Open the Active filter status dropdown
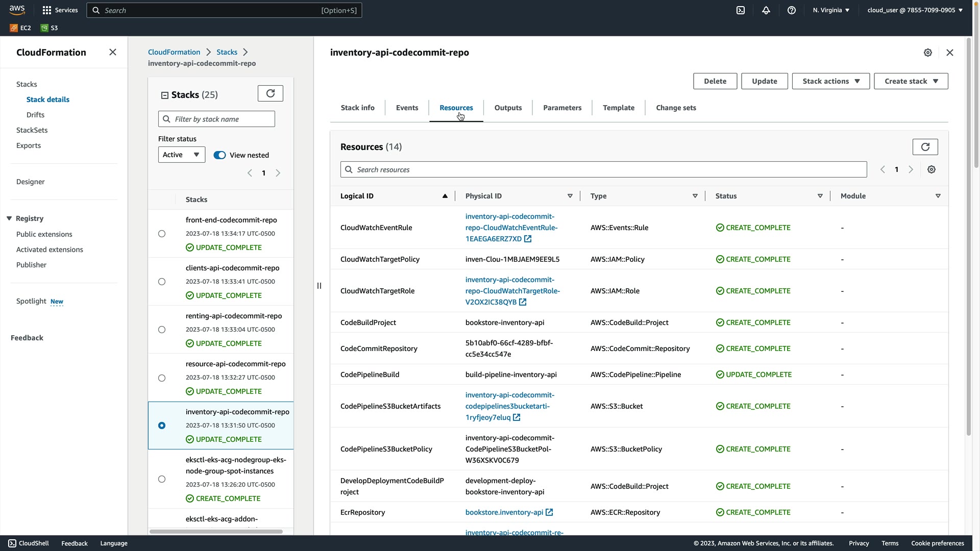This screenshot has width=980, height=551. coord(181,155)
